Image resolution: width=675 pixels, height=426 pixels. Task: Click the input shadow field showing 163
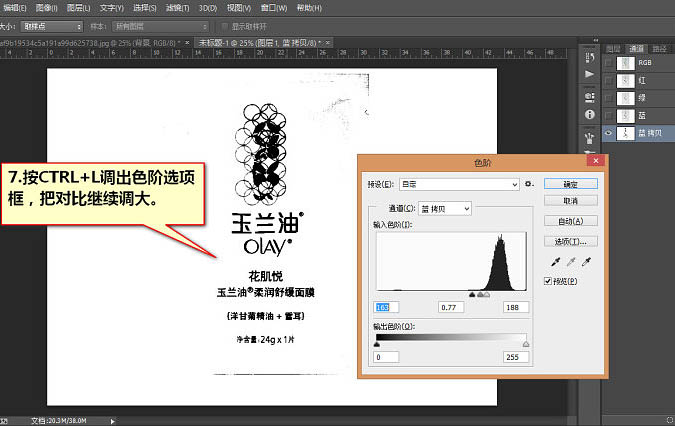pos(386,307)
